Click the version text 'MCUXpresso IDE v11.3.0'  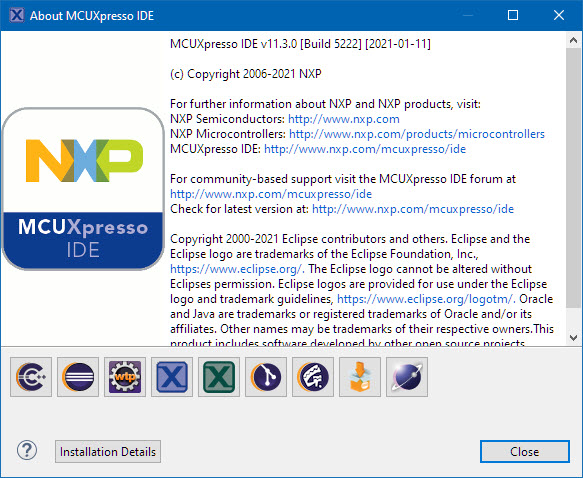pos(233,44)
